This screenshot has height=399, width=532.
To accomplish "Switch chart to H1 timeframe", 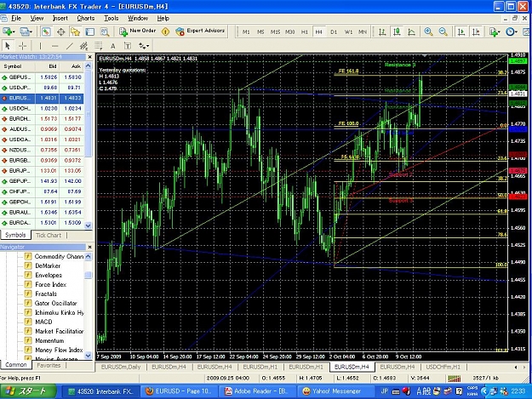I will pos(305,31).
